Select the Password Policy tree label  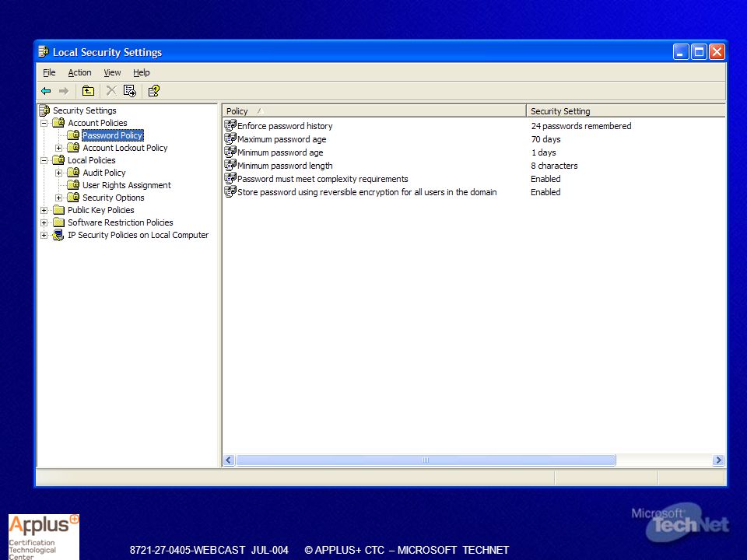point(112,135)
